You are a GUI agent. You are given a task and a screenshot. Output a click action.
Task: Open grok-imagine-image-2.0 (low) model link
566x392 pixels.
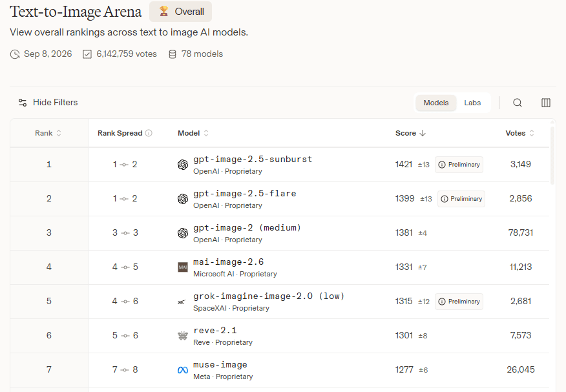pos(269,296)
